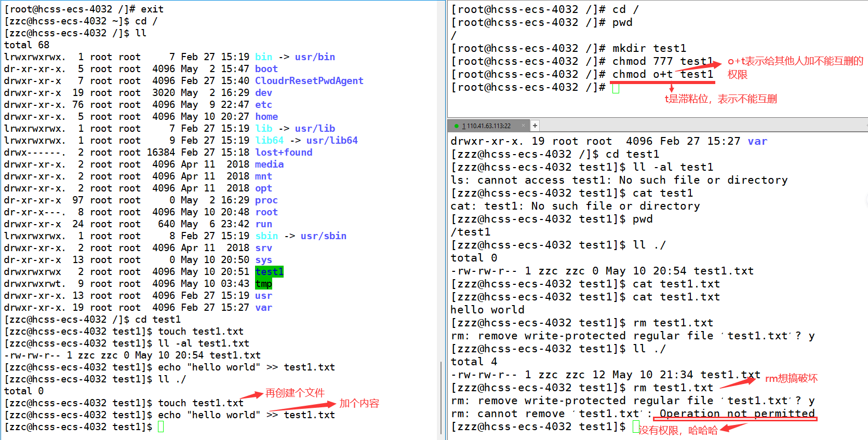This screenshot has width=868, height=440.
Task: Click the 'chmod 777 test1' command line
Action: [662, 61]
